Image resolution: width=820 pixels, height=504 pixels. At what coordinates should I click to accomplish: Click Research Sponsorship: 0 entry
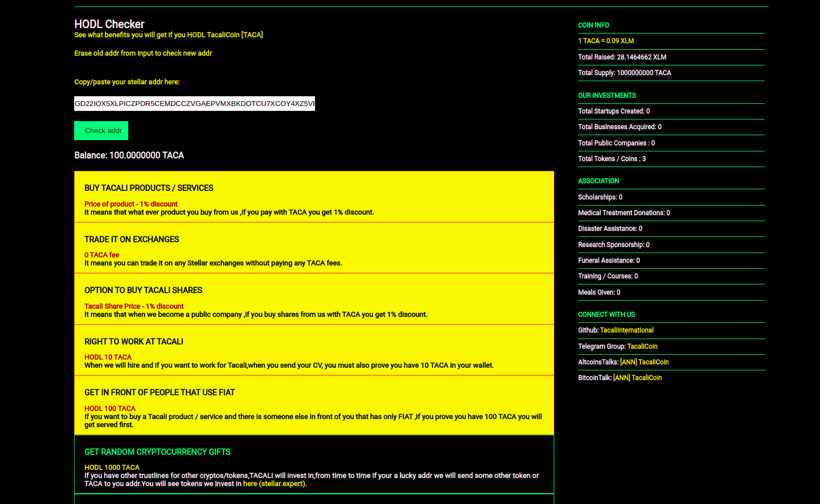pos(614,244)
